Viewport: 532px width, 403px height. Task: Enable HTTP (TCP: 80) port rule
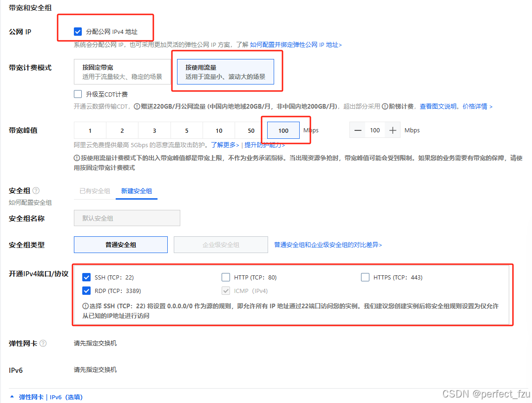point(226,277)
